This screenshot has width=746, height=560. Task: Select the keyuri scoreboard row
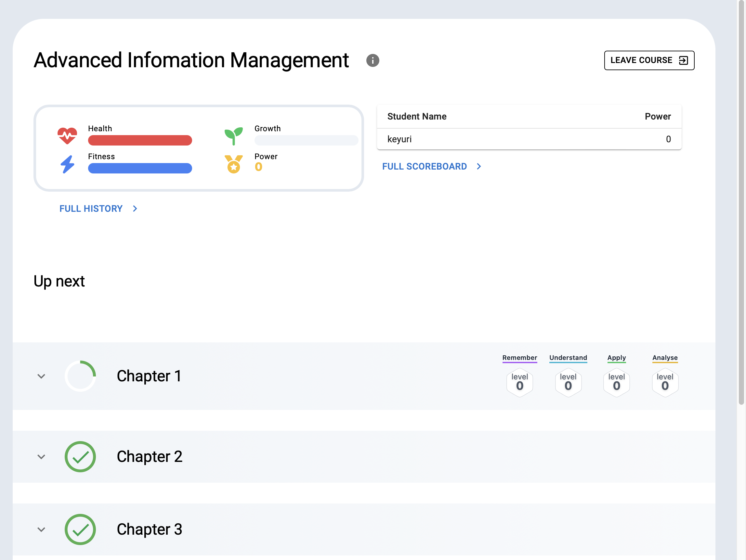pos(529,139)
